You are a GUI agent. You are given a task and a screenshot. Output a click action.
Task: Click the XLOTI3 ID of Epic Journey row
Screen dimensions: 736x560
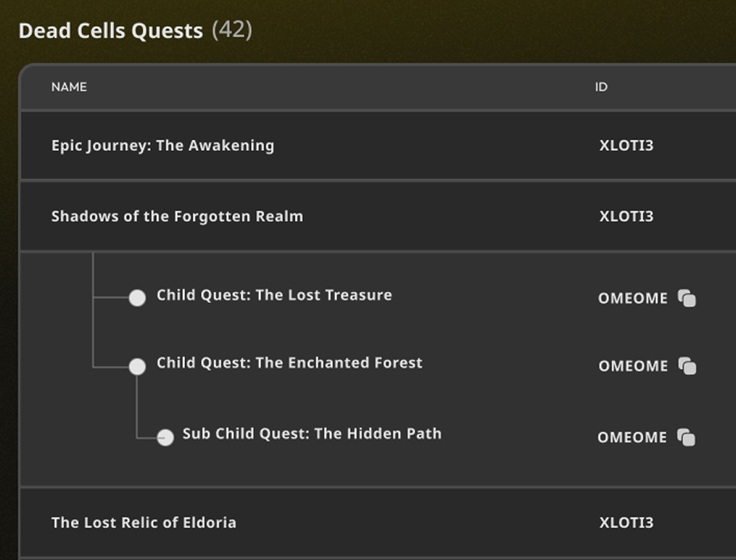[626, 145]
